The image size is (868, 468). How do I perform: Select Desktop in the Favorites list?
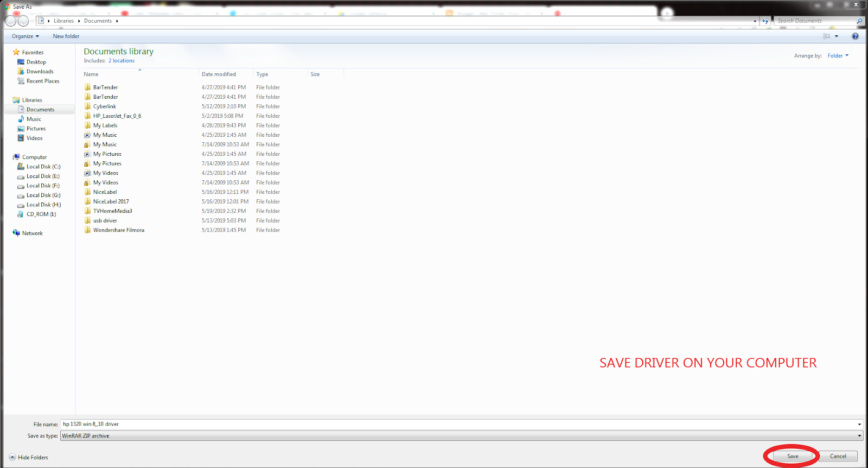tap(36, 62)
